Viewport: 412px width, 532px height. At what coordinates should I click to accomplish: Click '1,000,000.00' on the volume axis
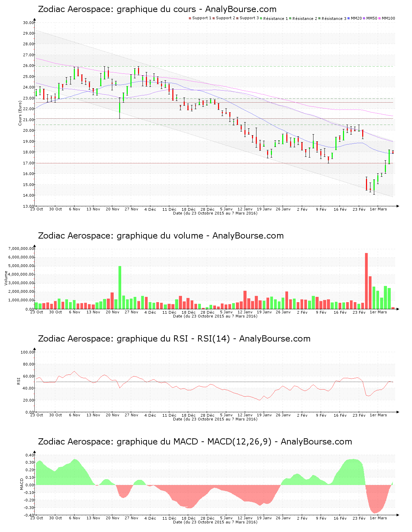[x=21, y=300]
